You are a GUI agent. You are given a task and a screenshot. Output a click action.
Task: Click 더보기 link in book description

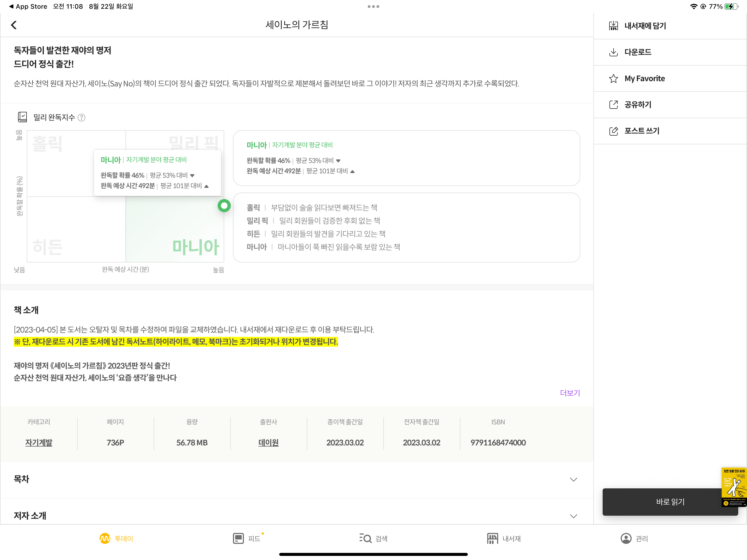point(569,392)
